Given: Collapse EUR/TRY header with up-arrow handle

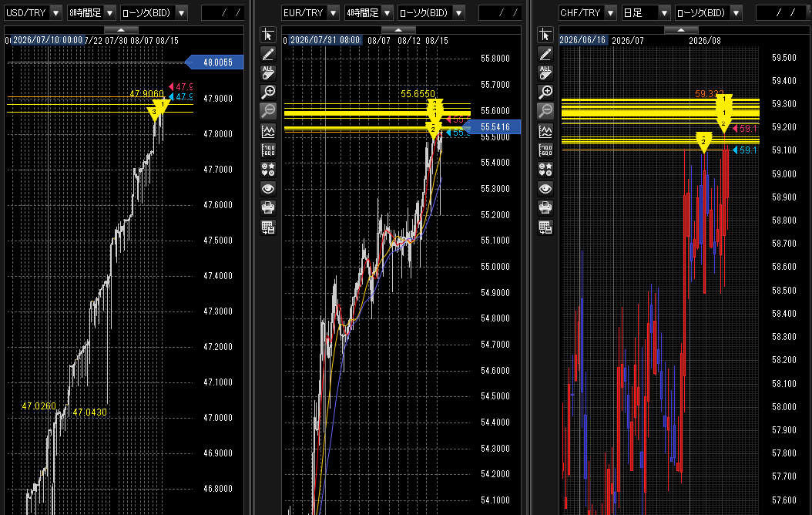Looking at the screenshot, I should tap(398, 30).
